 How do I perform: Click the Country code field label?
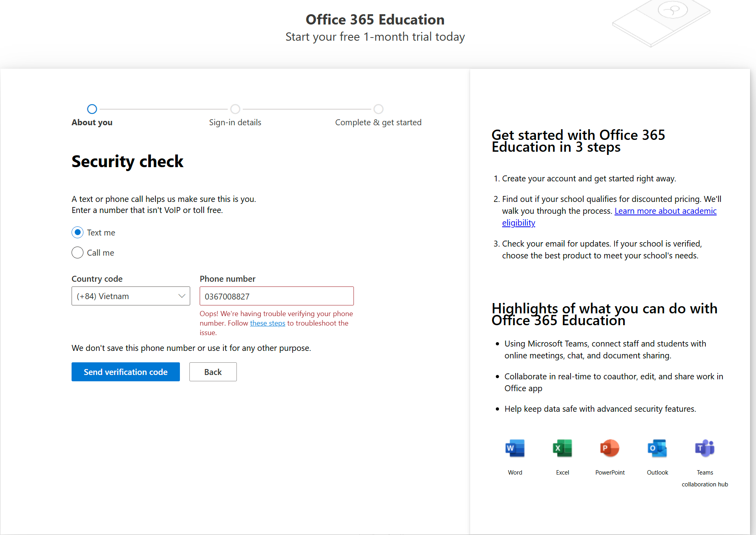(x=97, y=279)
